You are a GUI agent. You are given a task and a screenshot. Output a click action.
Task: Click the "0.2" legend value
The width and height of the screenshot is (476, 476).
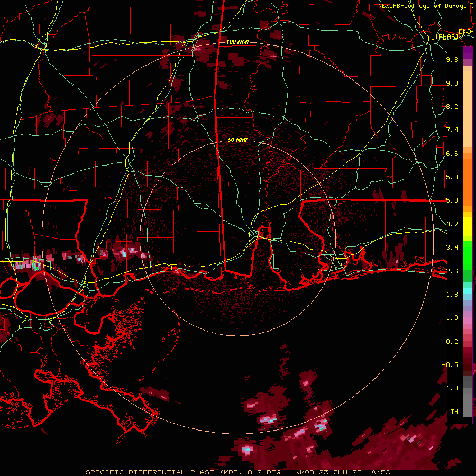click(x=452, y=342)
